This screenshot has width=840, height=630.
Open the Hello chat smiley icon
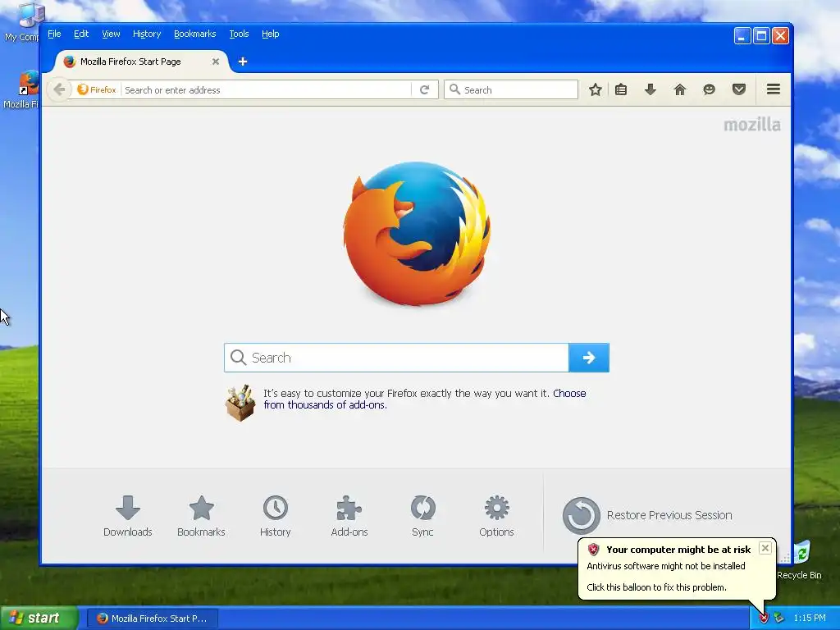[710, 89]
